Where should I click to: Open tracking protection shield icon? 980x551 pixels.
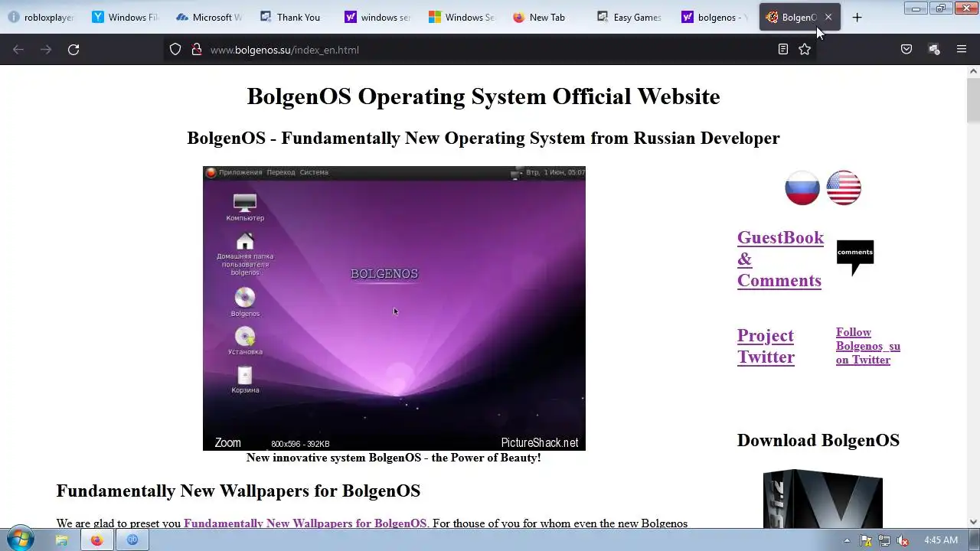pos(175,50)
